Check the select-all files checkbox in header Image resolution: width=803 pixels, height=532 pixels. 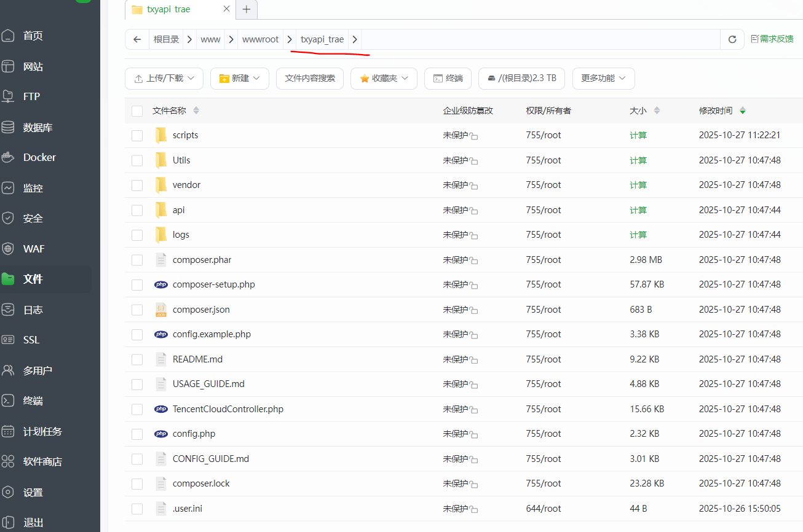(x=137, y=111)
